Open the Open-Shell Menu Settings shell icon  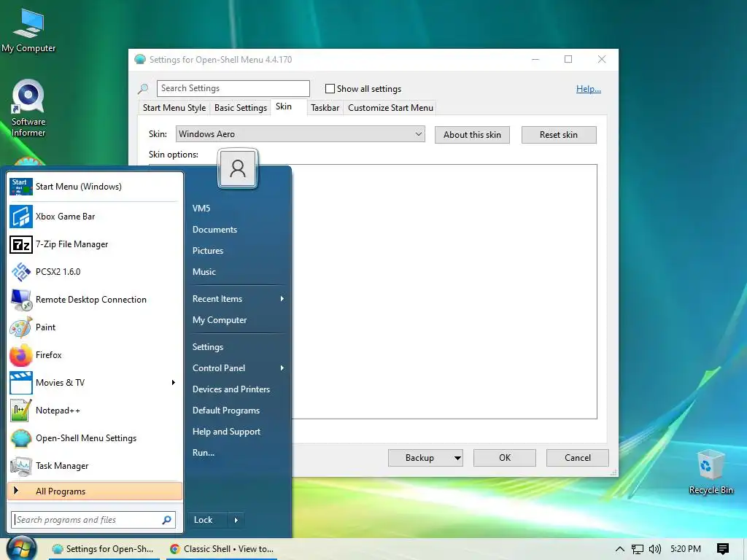coord(21,438)
